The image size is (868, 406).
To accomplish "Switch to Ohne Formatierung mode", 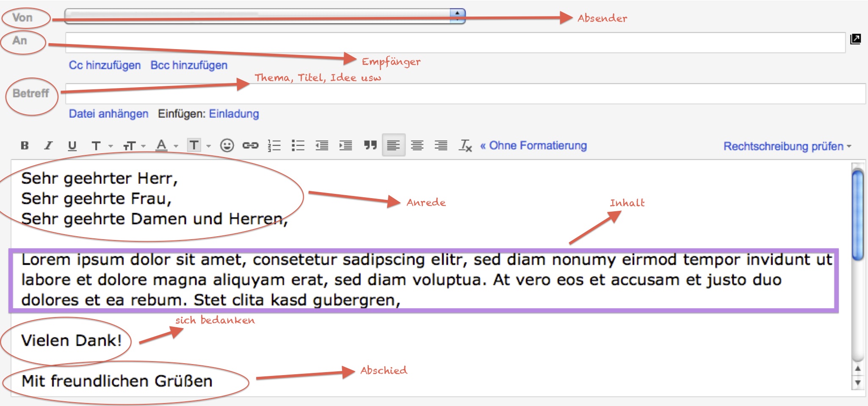I will 533,146.
